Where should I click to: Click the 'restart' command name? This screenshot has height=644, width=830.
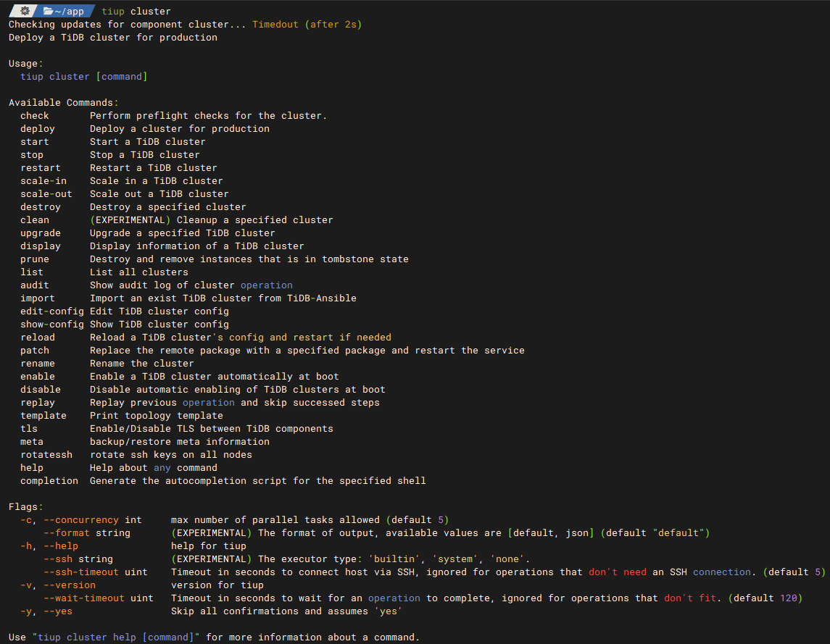(x=40, y=168)
